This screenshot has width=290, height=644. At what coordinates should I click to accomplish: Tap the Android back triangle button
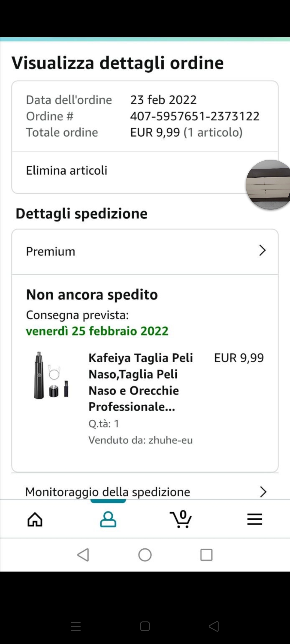83,555
